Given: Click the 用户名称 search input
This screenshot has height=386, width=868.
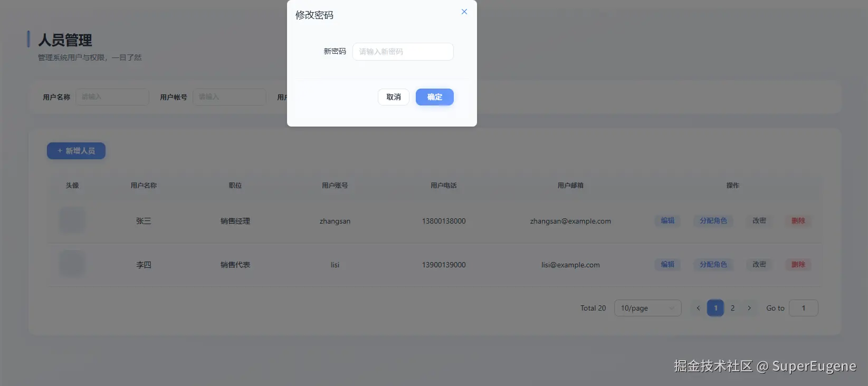Looking at the screenshot, I should click(x=112, y=97).
